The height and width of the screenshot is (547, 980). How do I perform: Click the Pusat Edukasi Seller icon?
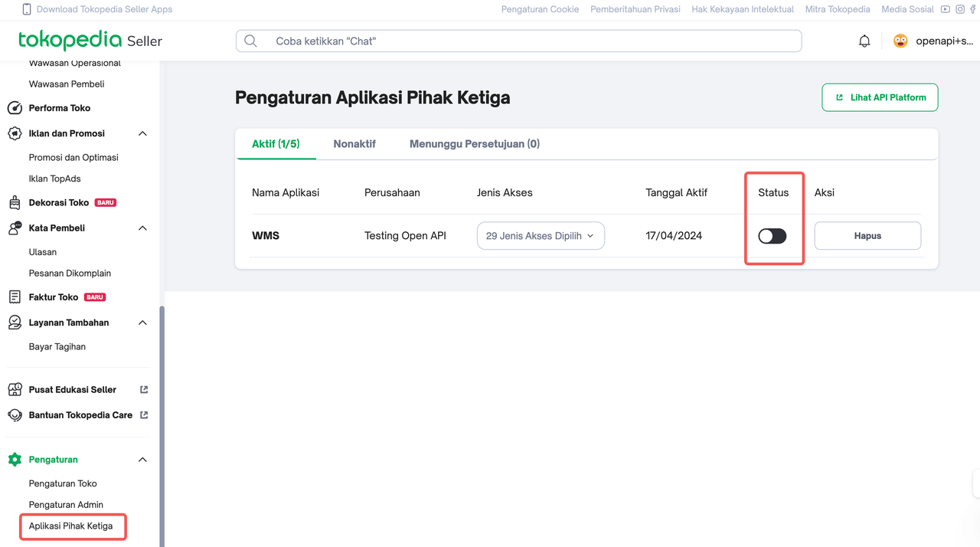pyautogui.click(x=15, y=390)
